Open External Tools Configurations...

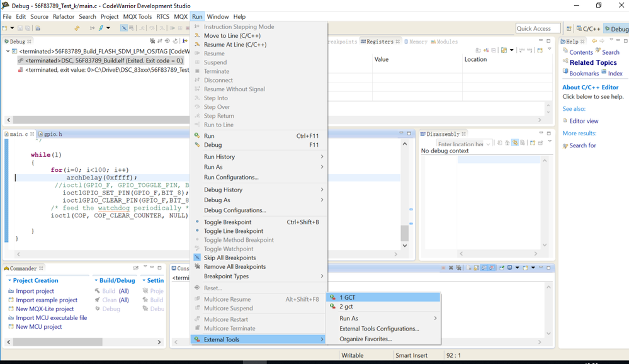tap(383, 329)
